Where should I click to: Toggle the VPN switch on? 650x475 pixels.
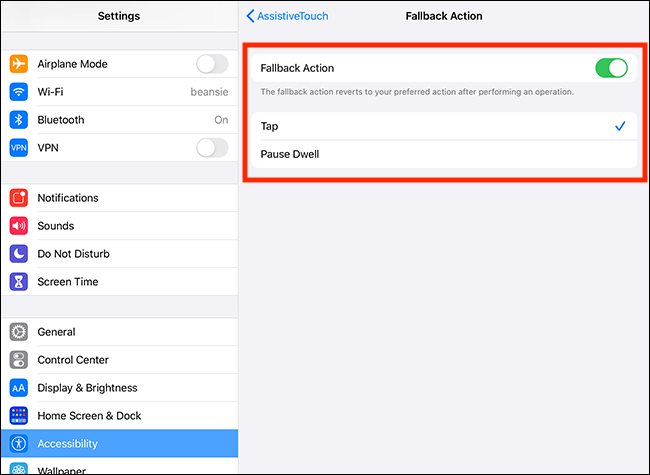pos(212,148)
